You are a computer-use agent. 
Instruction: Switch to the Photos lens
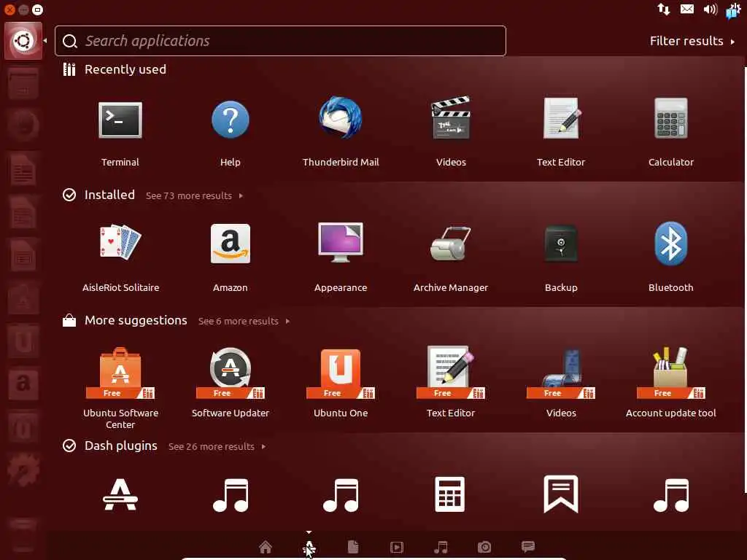point(484,547)
